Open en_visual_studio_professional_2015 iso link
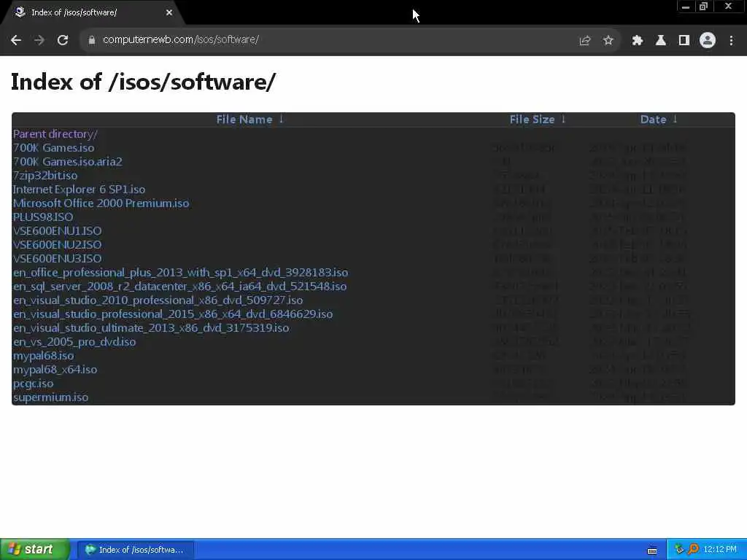 point(173,314)
